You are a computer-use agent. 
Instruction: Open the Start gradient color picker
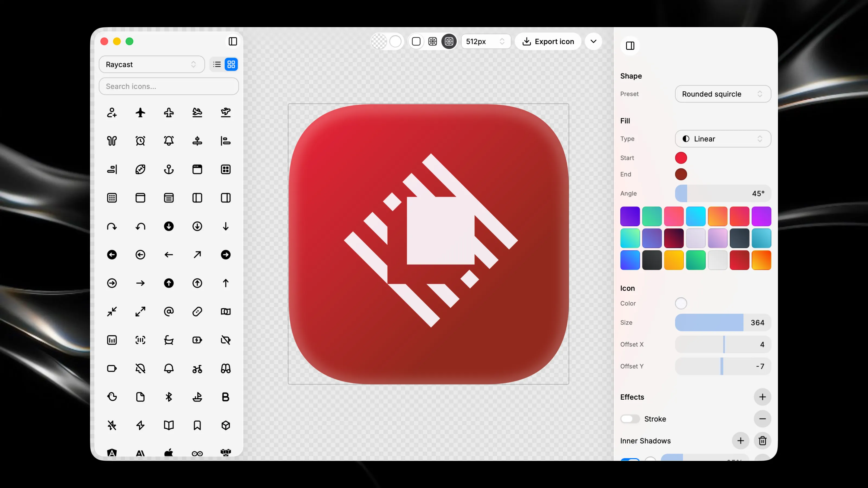pos(681,158)
